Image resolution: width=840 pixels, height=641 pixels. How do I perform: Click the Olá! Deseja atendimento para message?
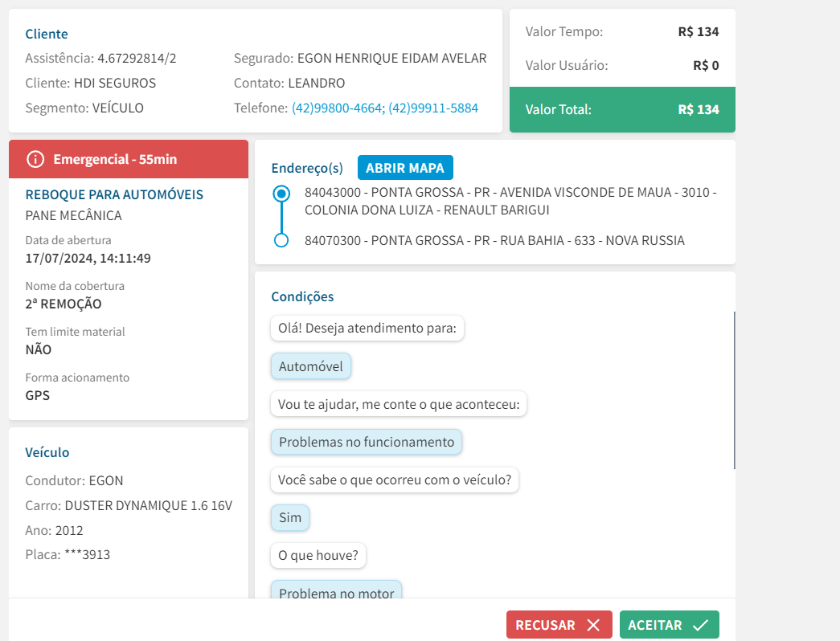(367, 328)
